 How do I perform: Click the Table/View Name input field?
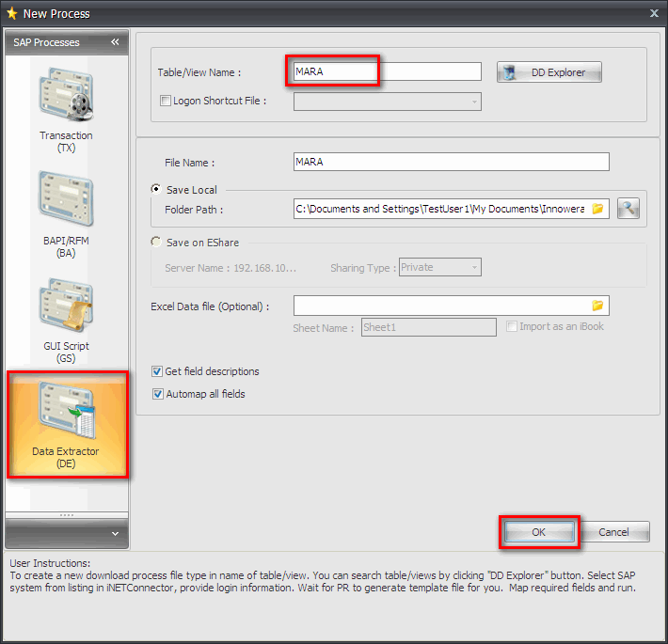[386, 71]
